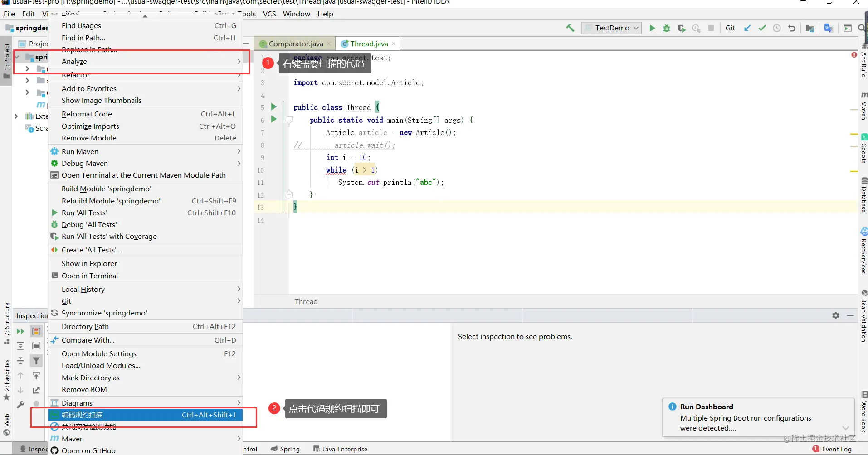Fold the main method code block

click(x=289, y=120)
